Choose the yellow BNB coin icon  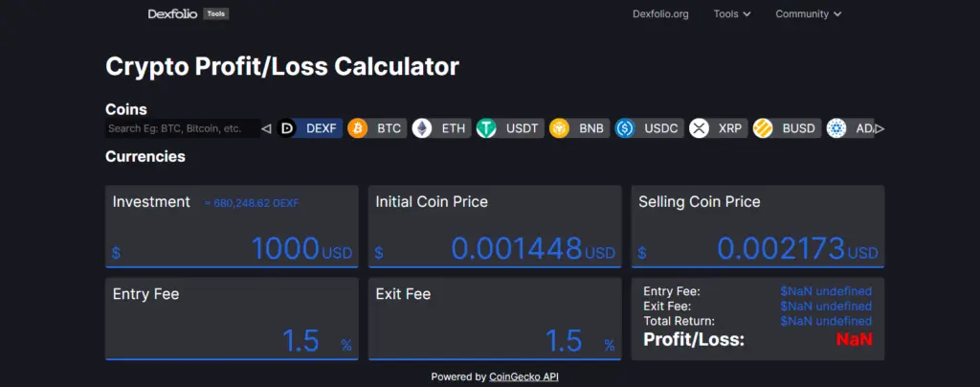click(x=559, y=128)
